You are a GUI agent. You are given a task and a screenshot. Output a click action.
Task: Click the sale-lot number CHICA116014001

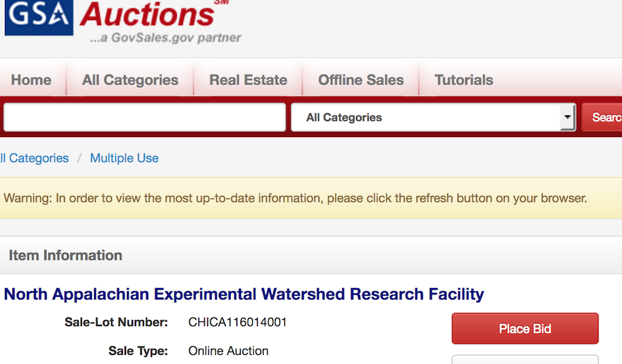click(238, 322)
